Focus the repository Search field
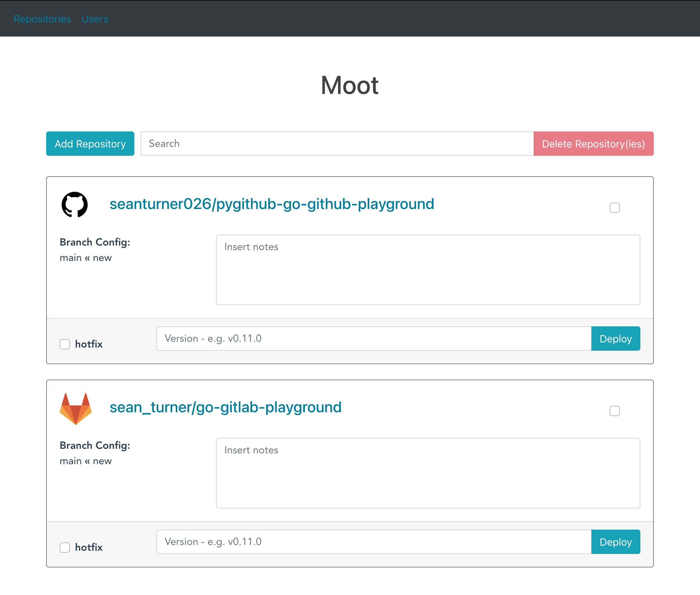 pos(337,144)
